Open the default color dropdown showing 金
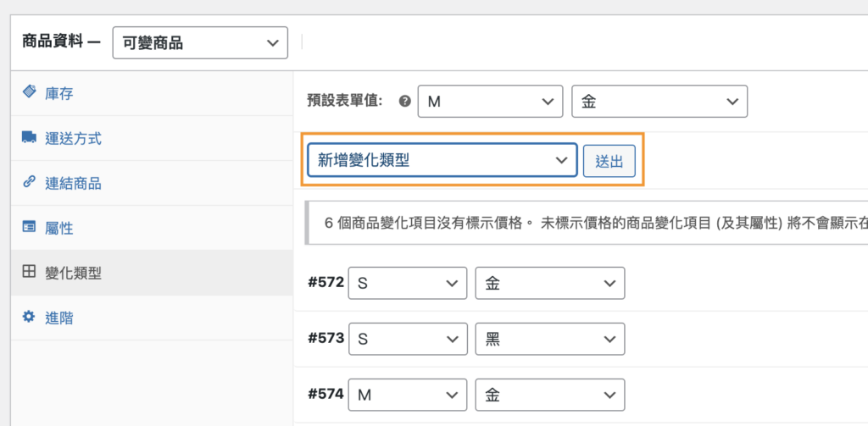This screenshot has height=426, width=868. (x=659, y=102)
